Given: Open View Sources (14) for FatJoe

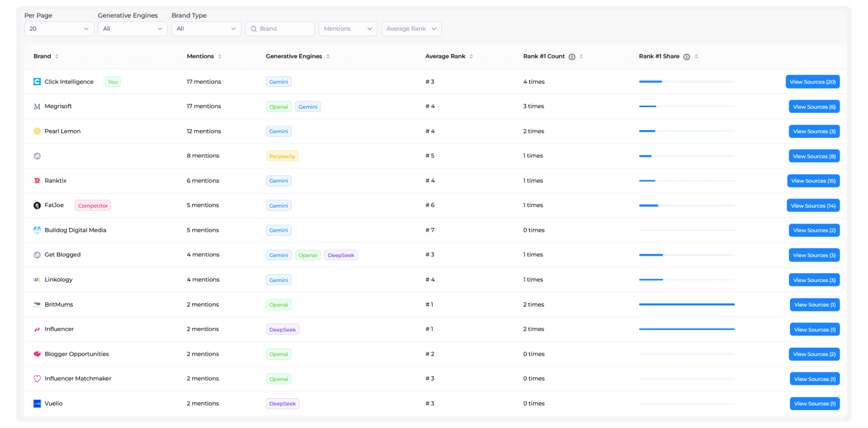Looking at the screenshot, I should [813, 206].
